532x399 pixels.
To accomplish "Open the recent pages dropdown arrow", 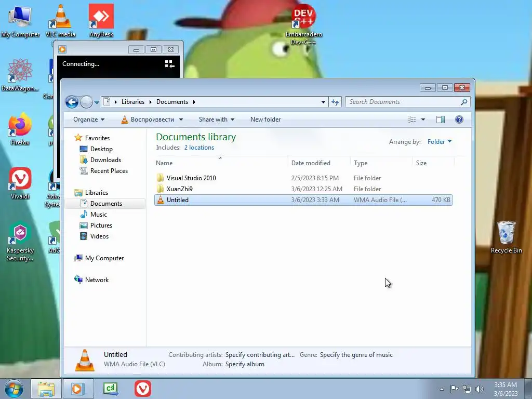I will point(97,102).
